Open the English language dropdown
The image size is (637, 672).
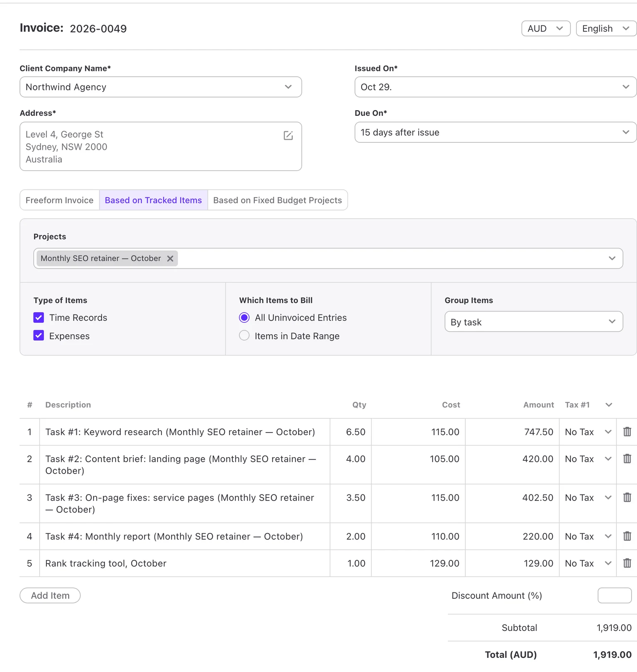tap(606, 29)
